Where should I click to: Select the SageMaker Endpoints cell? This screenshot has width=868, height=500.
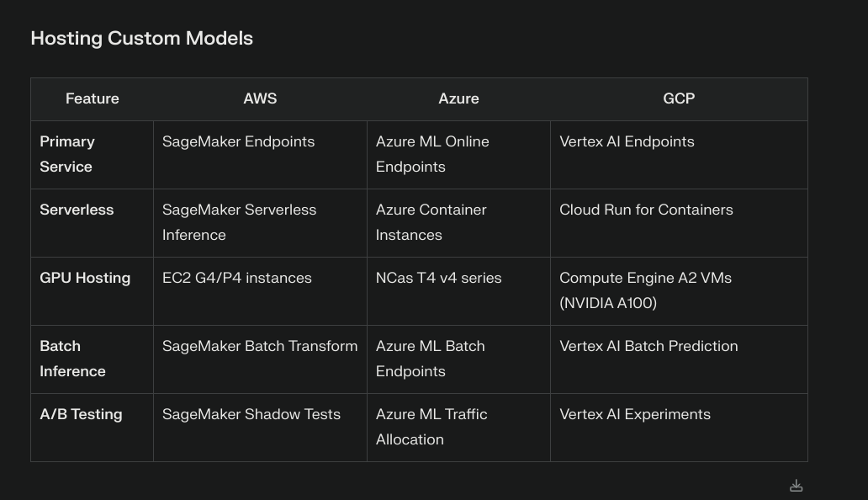pyautogui.click(x=260, y=155)
